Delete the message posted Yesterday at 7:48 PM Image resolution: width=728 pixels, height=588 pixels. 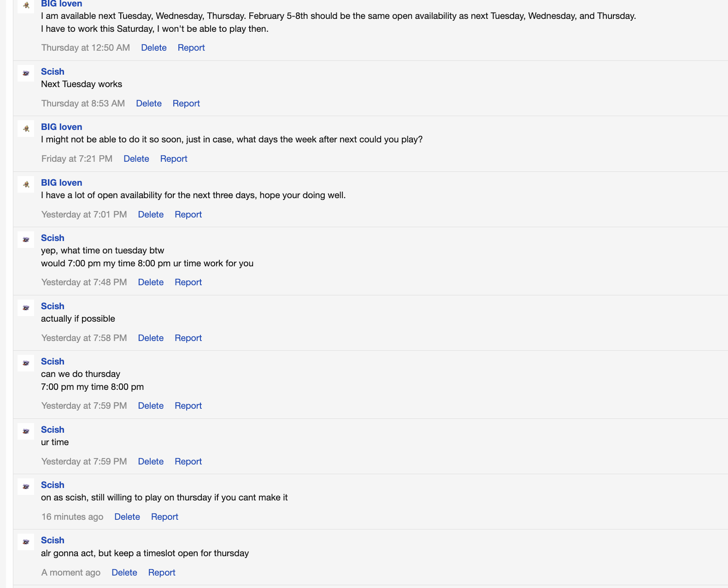point(151,282)
